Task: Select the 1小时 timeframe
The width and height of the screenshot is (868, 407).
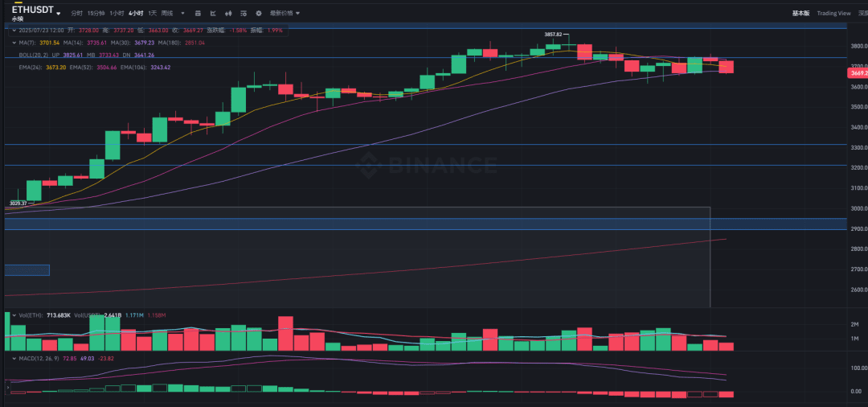Action: point(117,13)
